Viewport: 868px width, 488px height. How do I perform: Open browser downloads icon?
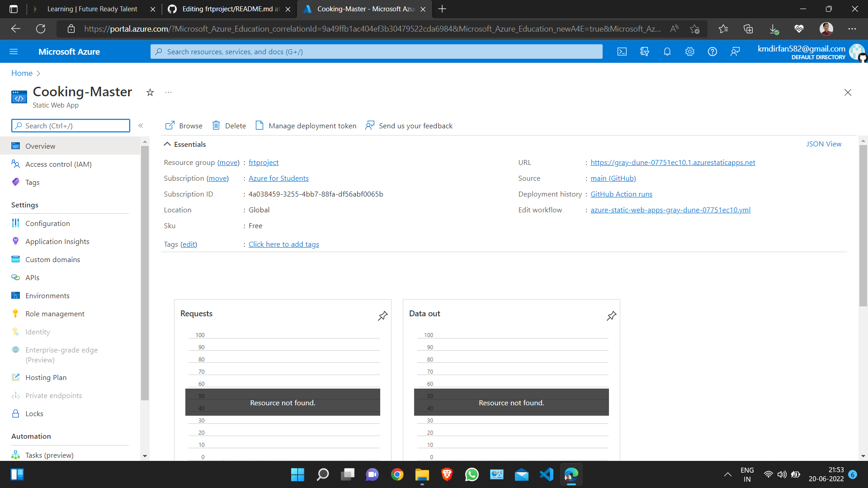tap(774, 29)
